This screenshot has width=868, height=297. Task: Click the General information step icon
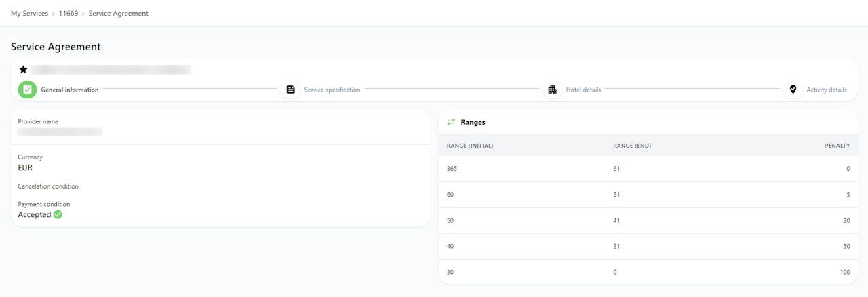tap(27, 90)
